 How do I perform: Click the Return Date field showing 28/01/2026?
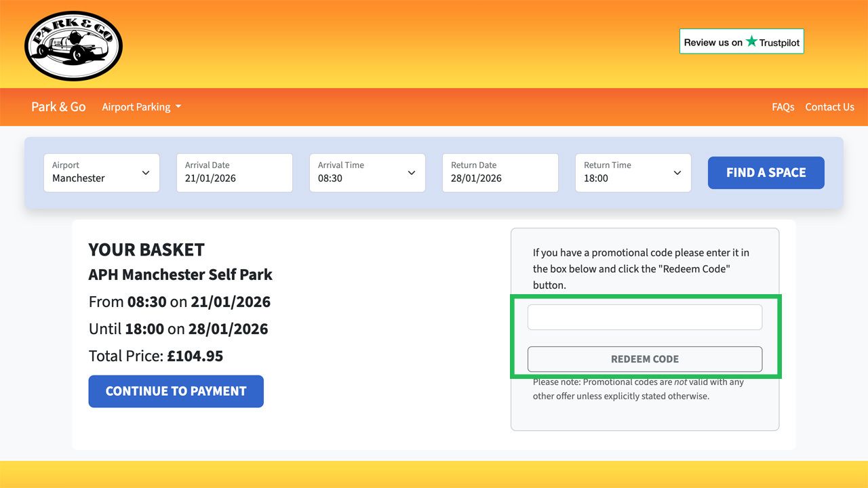tap(500, 173)
